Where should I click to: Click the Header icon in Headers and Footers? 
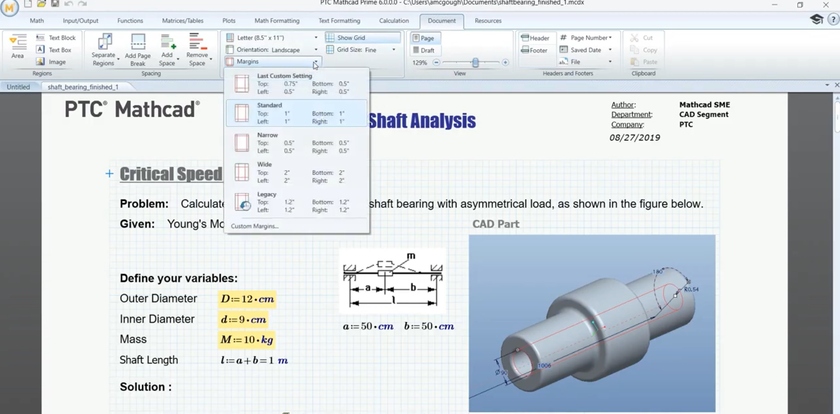tap(534, 37)
